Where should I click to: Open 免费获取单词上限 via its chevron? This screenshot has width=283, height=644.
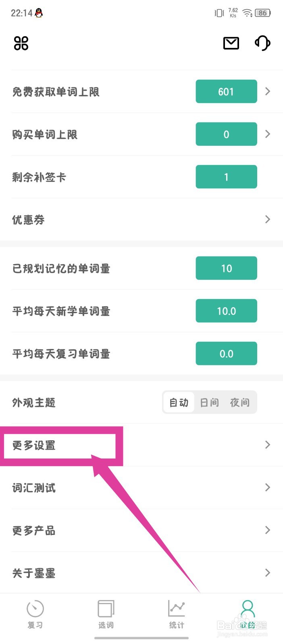pyautogui.click(x=267, y=91)
